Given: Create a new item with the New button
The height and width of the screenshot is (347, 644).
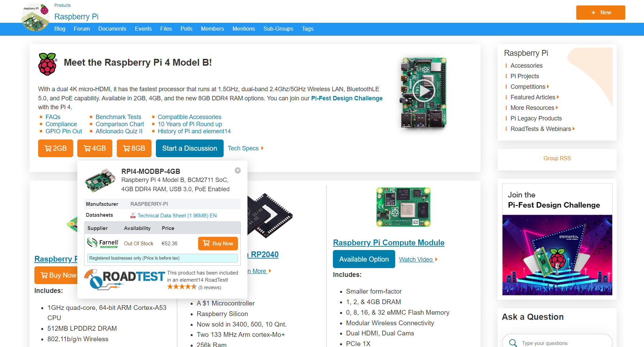Looking at the screenshot, I should tap(600, 13).
